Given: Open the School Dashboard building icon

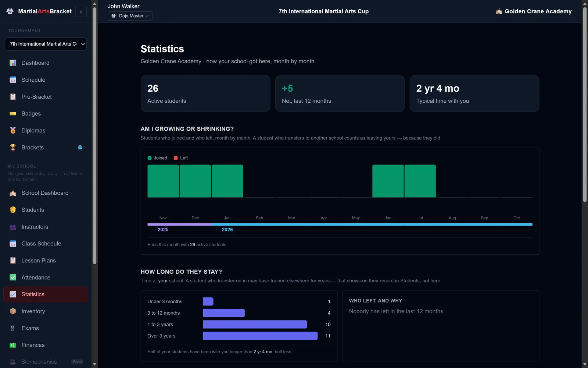Looking at the screenshot, I should tap(13, 193).
